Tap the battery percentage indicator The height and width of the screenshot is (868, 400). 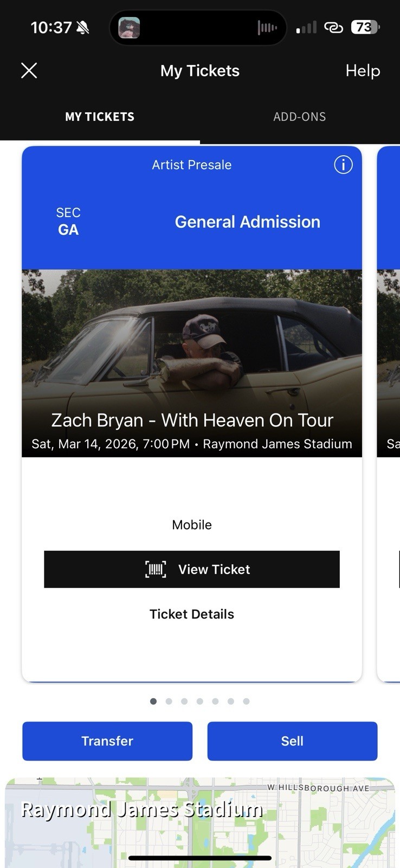click(x=364, y=27)
